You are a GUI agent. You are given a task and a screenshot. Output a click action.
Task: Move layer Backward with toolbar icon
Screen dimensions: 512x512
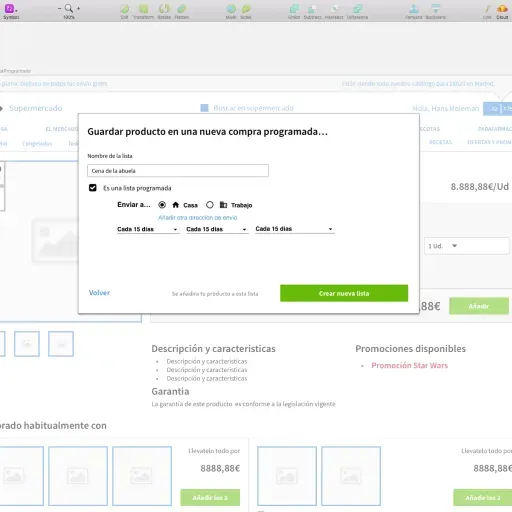click(x=435, y=9)
